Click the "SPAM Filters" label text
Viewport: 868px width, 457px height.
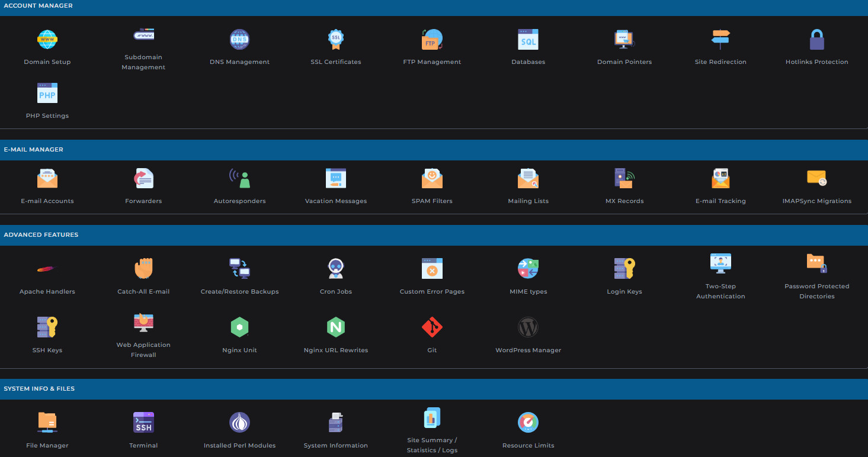point(432,201)
